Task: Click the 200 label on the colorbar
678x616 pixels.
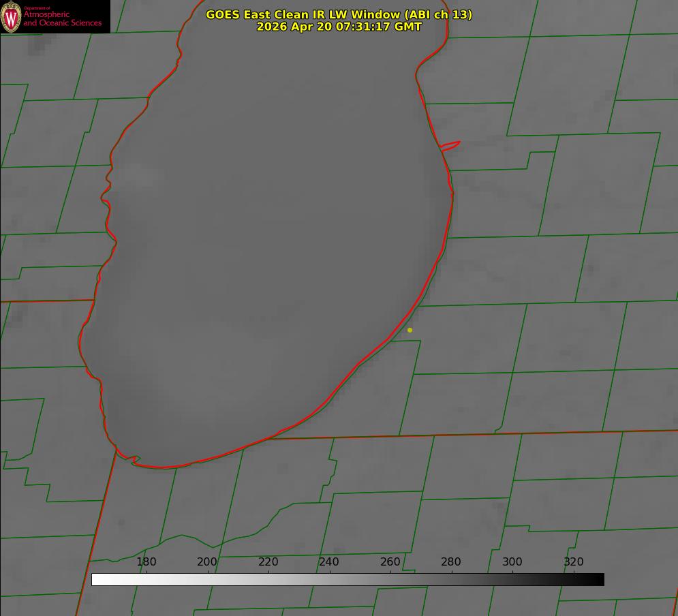Action: (x=207, y=561)
